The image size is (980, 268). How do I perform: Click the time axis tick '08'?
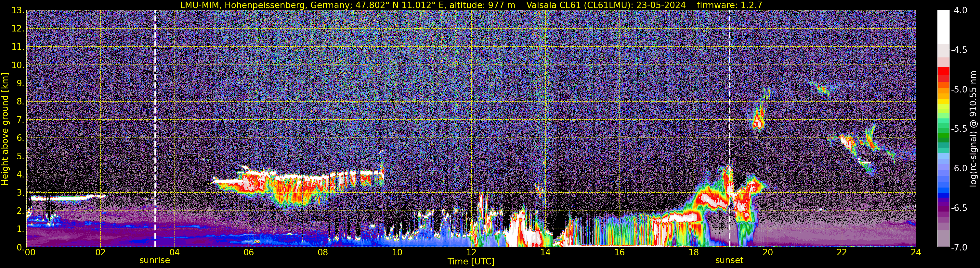tap(323, 252)
